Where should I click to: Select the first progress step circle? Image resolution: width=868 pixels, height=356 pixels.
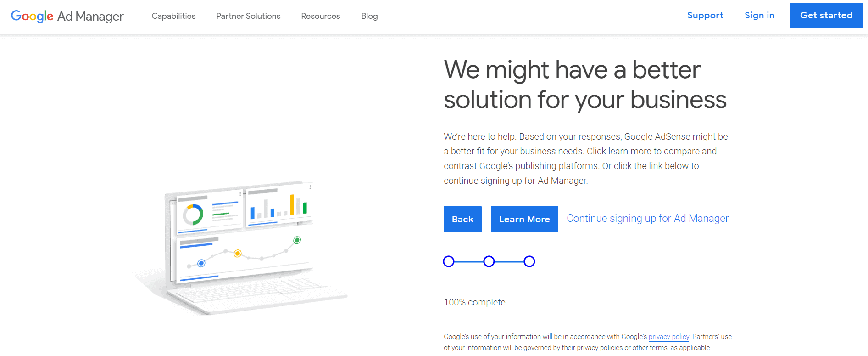tap(449, 261)
